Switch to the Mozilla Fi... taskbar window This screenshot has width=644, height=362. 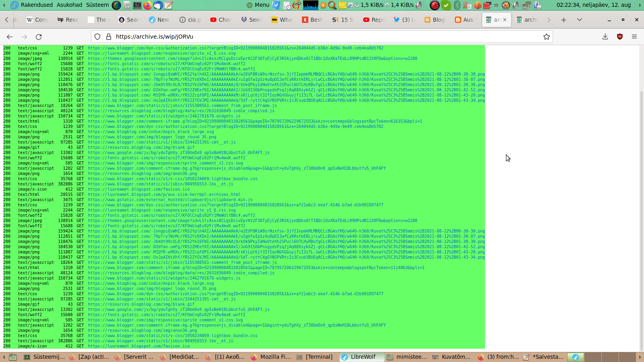(x=270, y=357)
